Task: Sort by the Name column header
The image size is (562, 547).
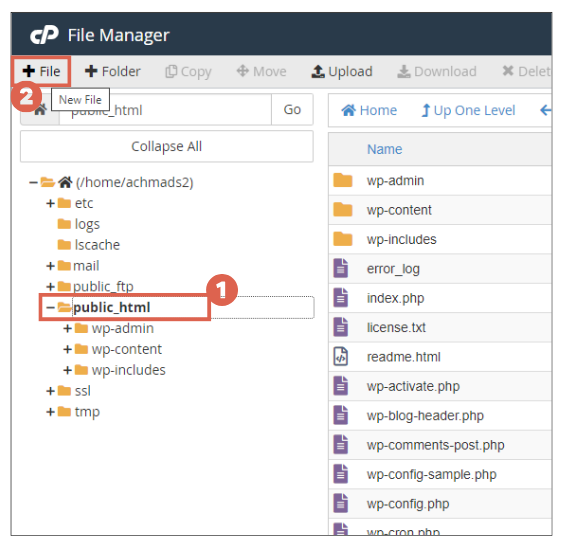Action: pos(384,149)
